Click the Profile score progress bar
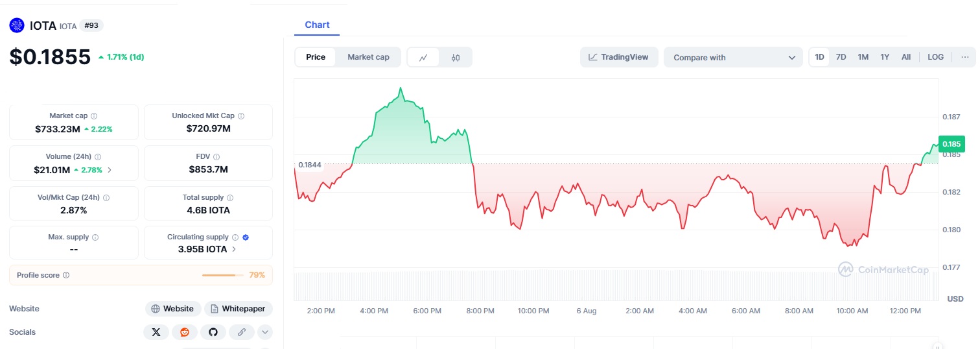980x349 pixels. [x=223, y=275]
